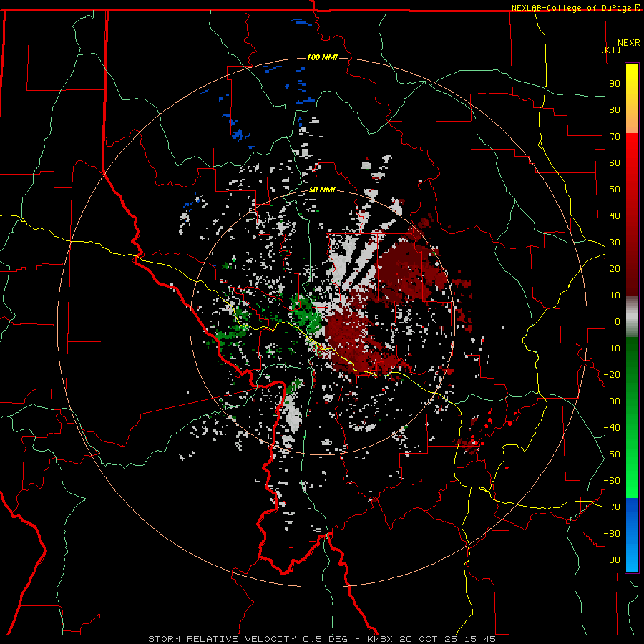Click the -80 value on velocity scale
This screenshot has height=644, width=644.
click(x=612, y=534)
